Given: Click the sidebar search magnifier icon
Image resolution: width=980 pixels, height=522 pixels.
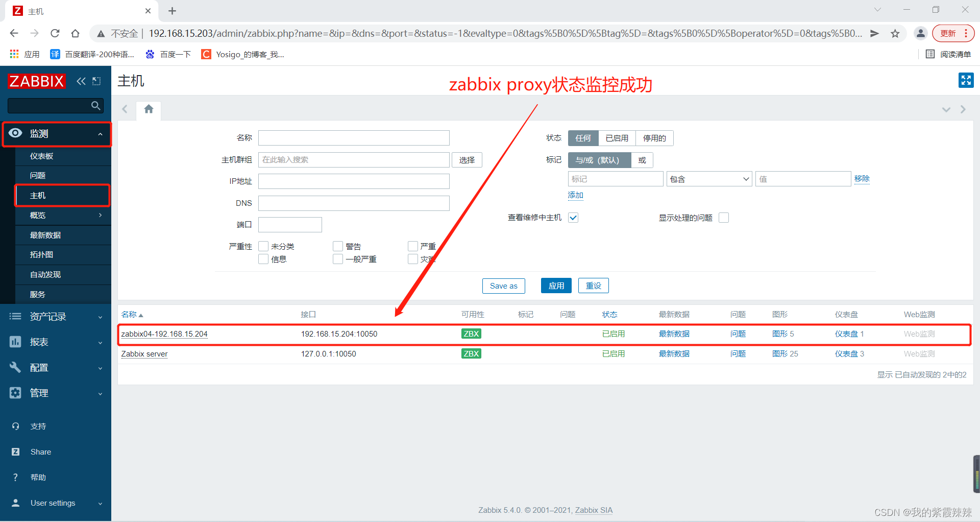Looking at the screenshot, I should click(95, 106).
